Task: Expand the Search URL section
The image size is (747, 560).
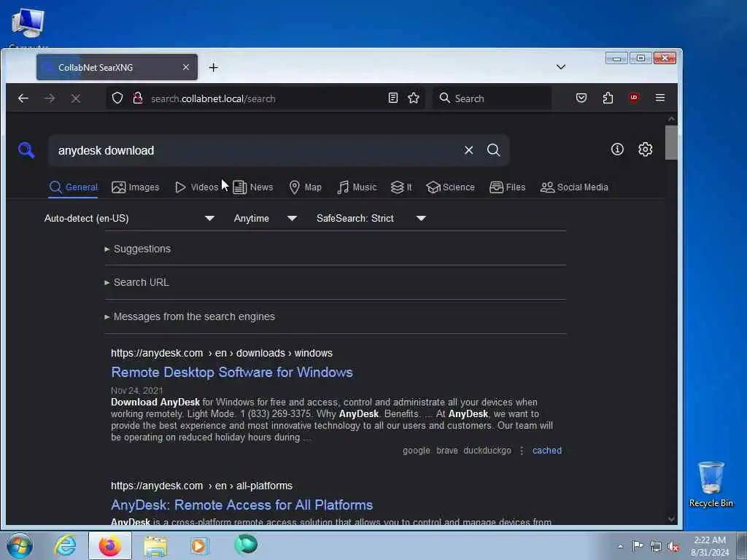Action: (x=136, y=282)
